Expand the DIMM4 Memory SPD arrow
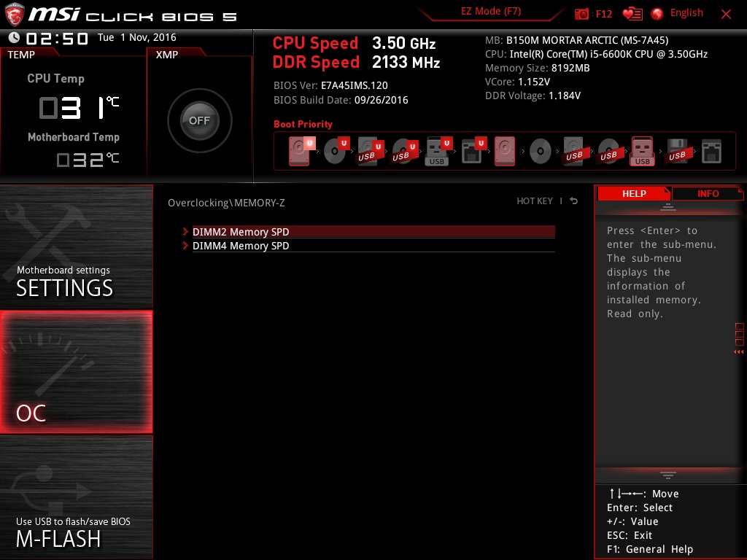The height and width of the screenshot is (560, 747). tap(185, 246)
